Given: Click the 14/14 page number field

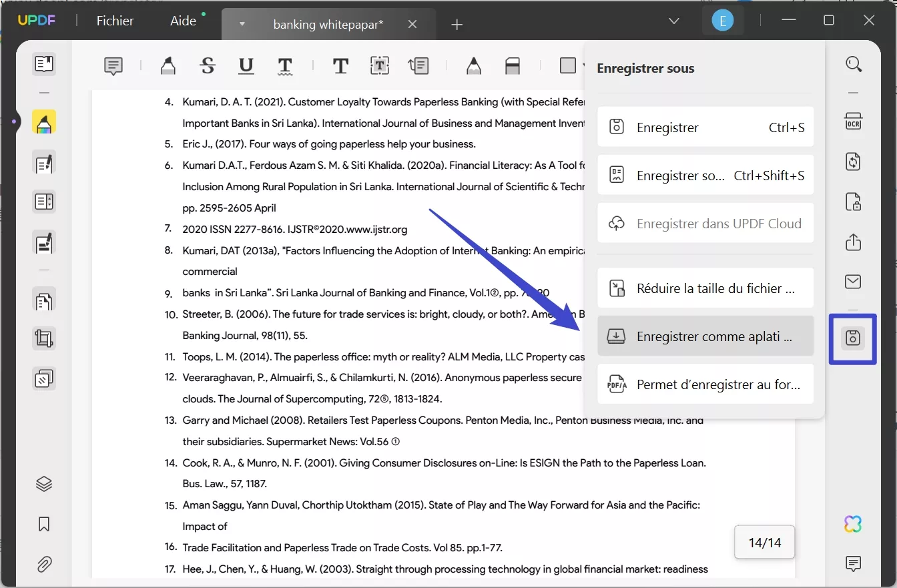Looking at the screenshot, I should [x=764, y=542].
